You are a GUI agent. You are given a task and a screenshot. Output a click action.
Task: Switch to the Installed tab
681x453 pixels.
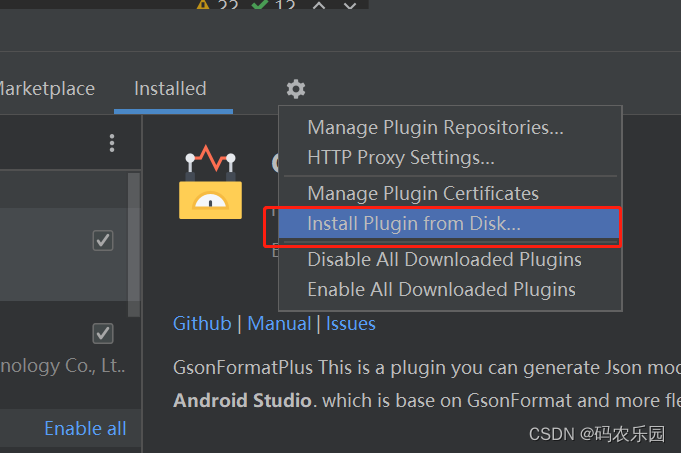click(170, 89)
